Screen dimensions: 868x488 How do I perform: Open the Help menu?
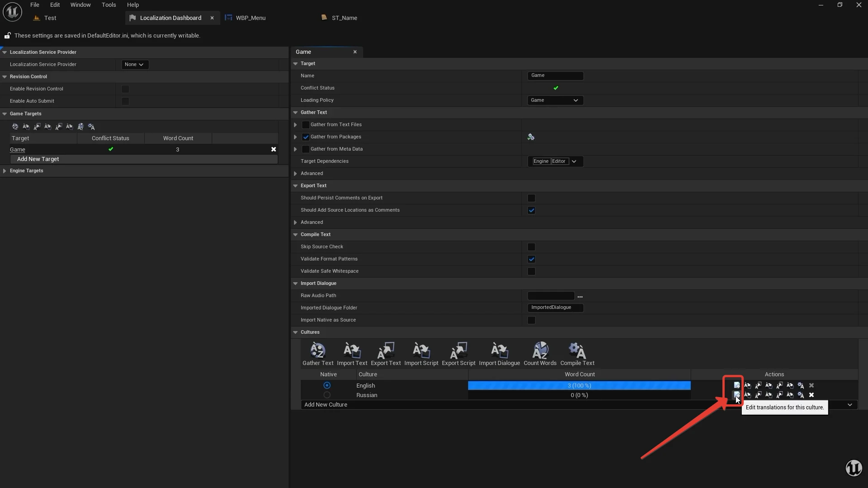[133, 5]
